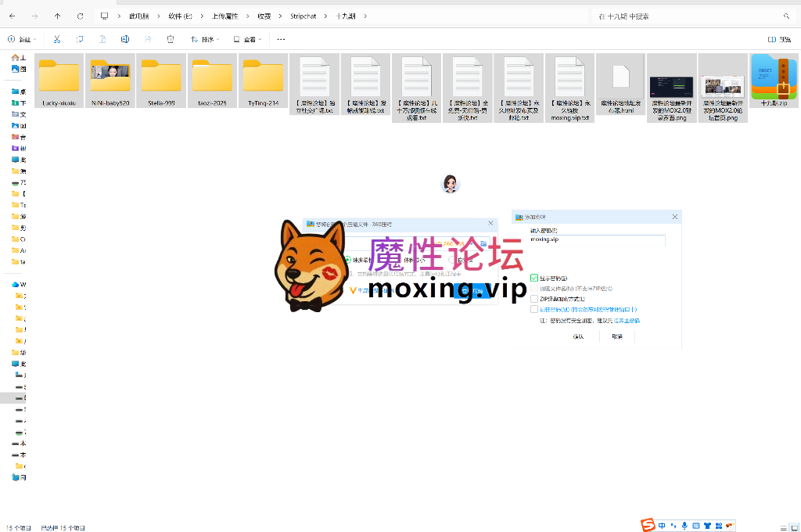The image size is (801, 532).
Task: Enable the ZIP经典加密方式 checkbox
Action: 534,299
